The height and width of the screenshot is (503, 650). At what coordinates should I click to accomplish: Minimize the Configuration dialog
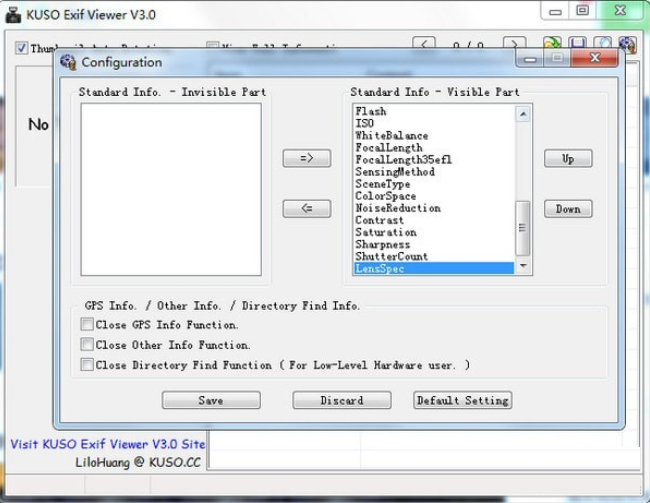[x=530, y=59]
